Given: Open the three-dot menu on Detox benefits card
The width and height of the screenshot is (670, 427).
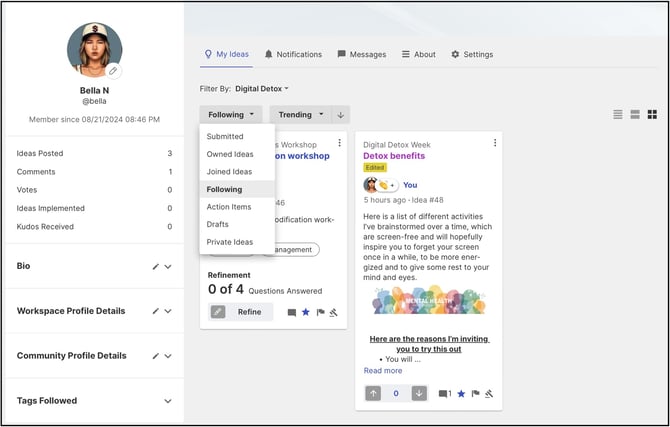Looking at the screenshot, I should [495, 143].
